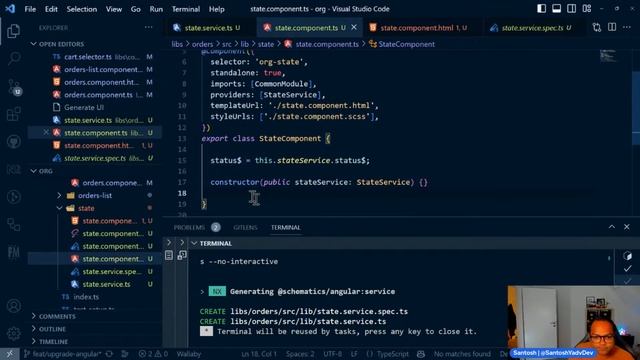Open the Run menu

[156, 9]
